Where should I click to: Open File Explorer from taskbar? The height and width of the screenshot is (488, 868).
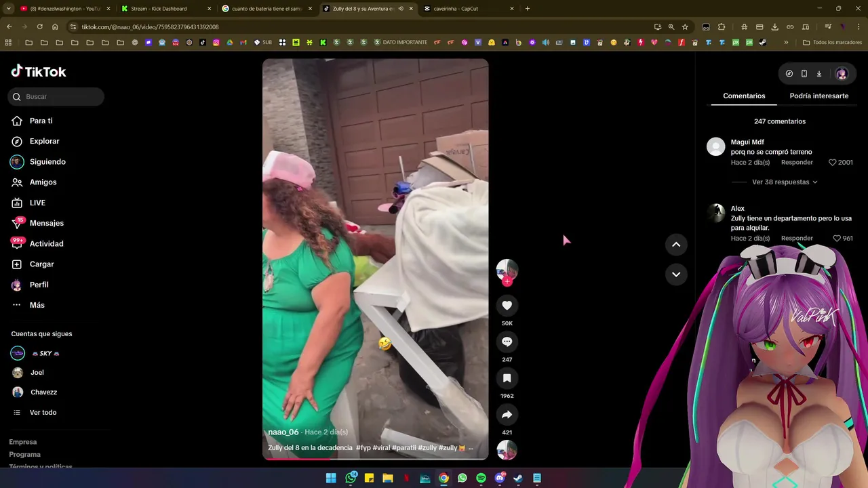point(388,479)
